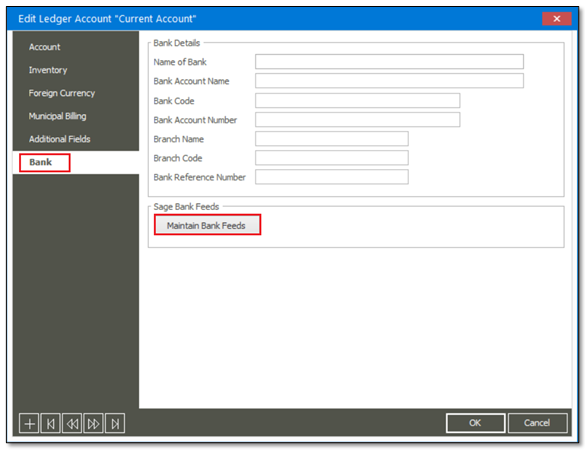The height and width of the screenshot is (453, 585).
Task: Select the Bank Code input box
Action: coord(357,100)
